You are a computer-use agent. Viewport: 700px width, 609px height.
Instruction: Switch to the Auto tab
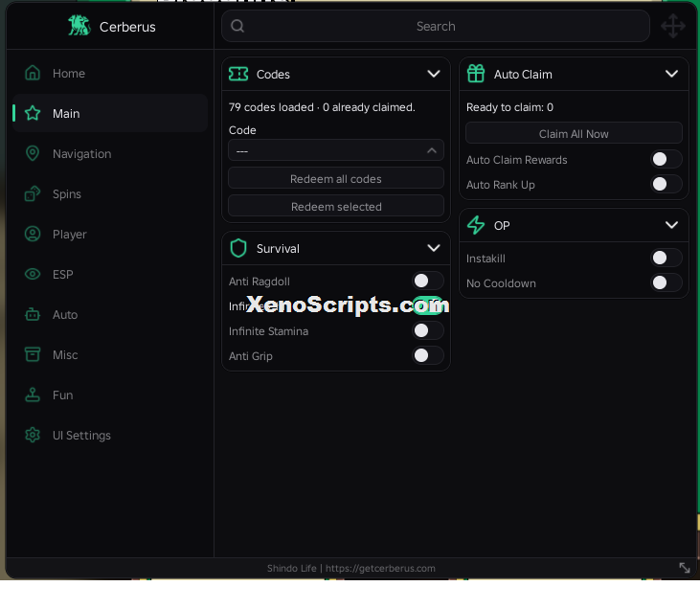tap(110, 314)
